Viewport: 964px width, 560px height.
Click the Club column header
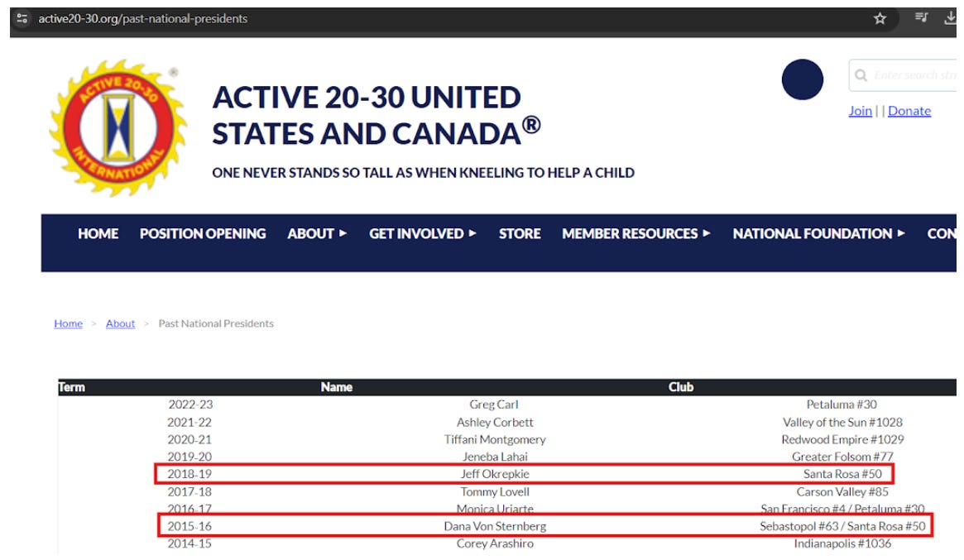pos(680,387)
